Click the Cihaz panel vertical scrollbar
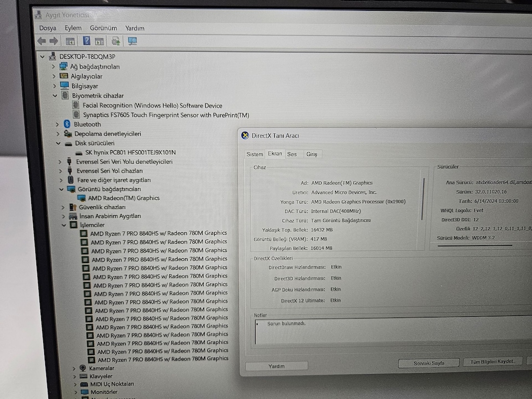This screenshot has height=399, width=532. click(x=423, y=199)
